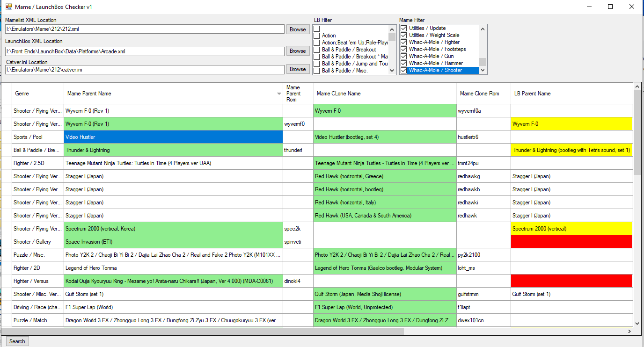This screenshot has height=347, width=644.
Task: Click the loht_ms clone rom cell
Action: tap(483, 268)
